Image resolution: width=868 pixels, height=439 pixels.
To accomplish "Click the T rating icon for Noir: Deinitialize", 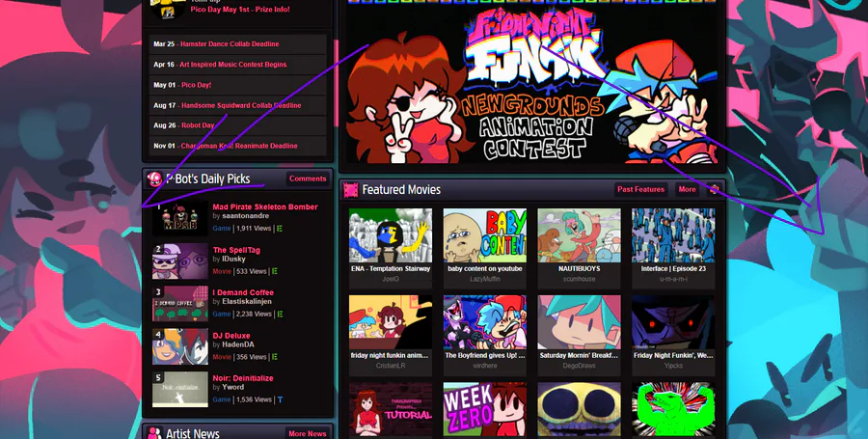I will point(280,399).
